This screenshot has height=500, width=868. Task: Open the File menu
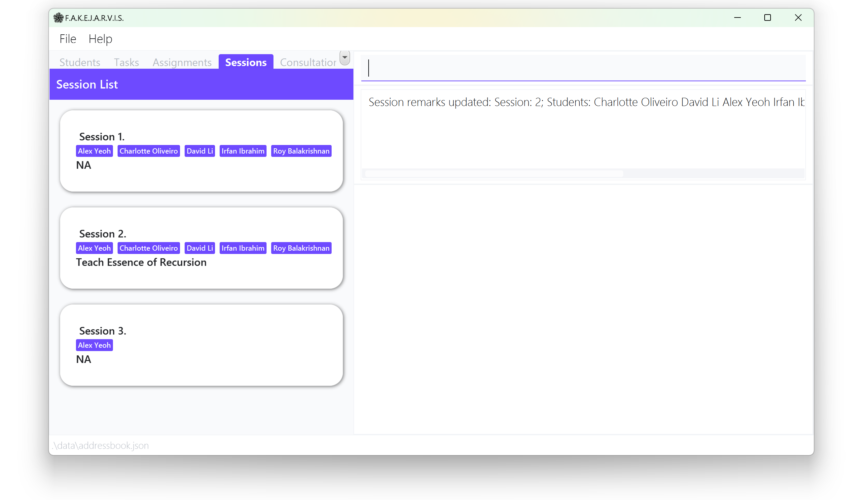(x=68, y=39)
